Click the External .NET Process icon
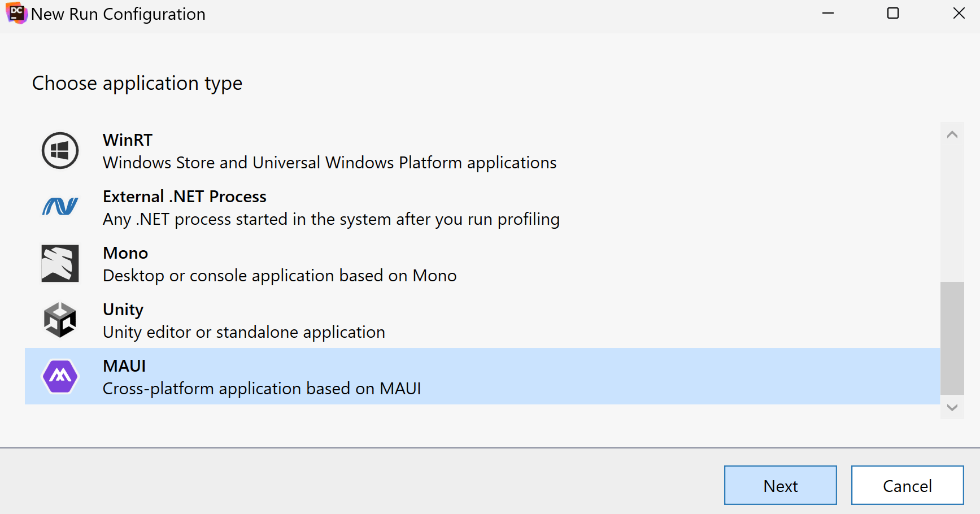Image resolution: width=980 pixels, height=514 pixels. pyautogui.click(x=60, y=207)
